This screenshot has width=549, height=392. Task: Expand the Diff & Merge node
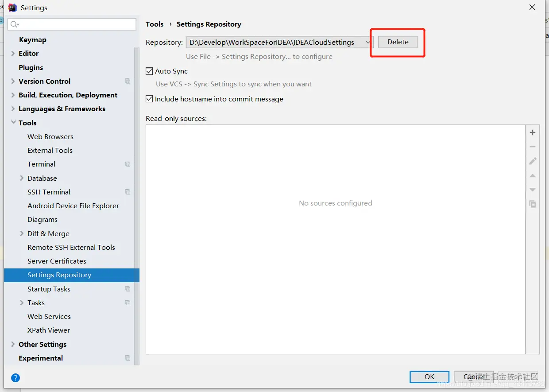point(22,233)
